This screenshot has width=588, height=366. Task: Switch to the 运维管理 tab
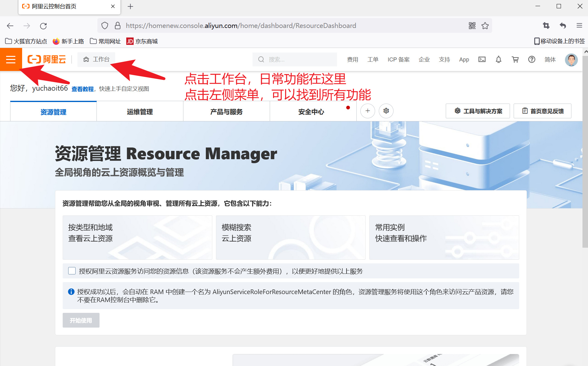click(x=140, y=112)
